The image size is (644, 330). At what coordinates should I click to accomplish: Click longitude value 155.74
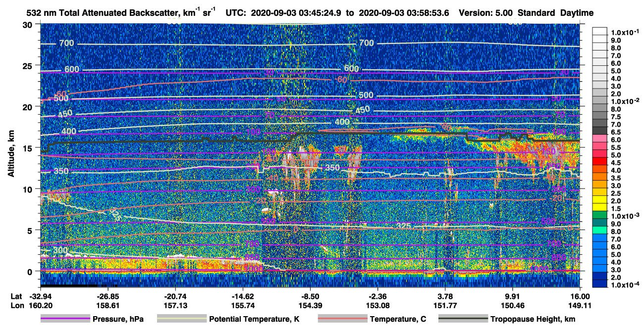pyautogui.click(x=243, y=305)
